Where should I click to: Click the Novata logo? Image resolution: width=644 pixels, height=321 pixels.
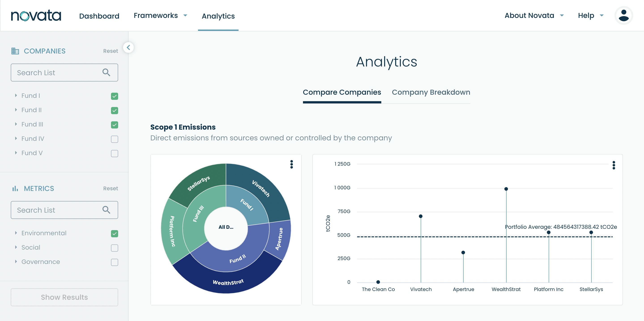coord(36,15)
